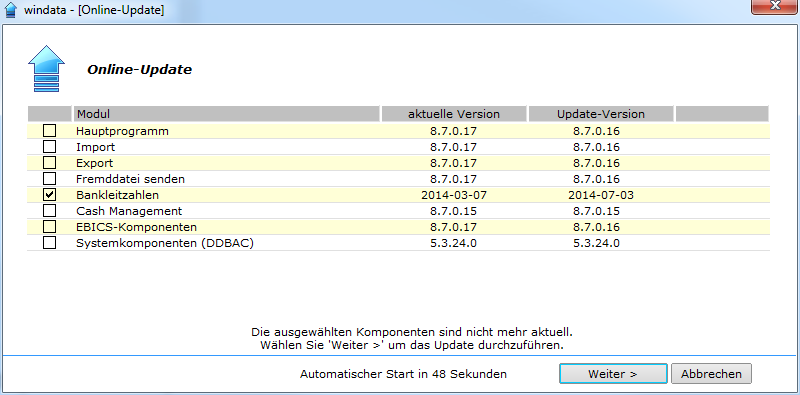Select the Import row label
800x395 pixels.
point(95,147)
